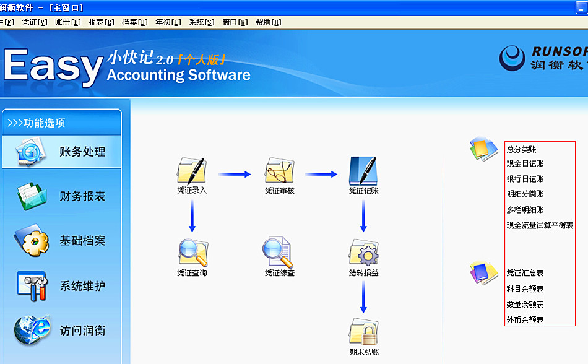Screen dimensions: 588x364
Task: Click the 访问润衡 Internet Explorer globe icon
Action: coord(32,330)
